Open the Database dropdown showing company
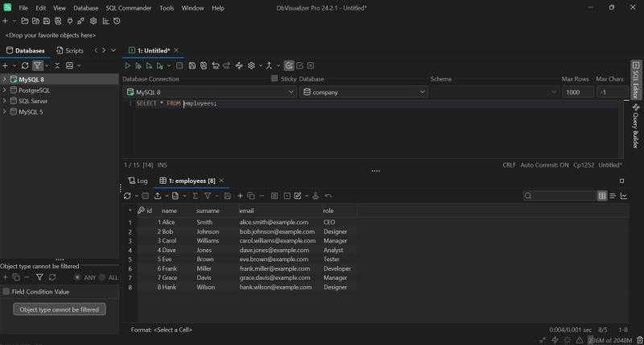The image size is (644, 345). point(364,92)
